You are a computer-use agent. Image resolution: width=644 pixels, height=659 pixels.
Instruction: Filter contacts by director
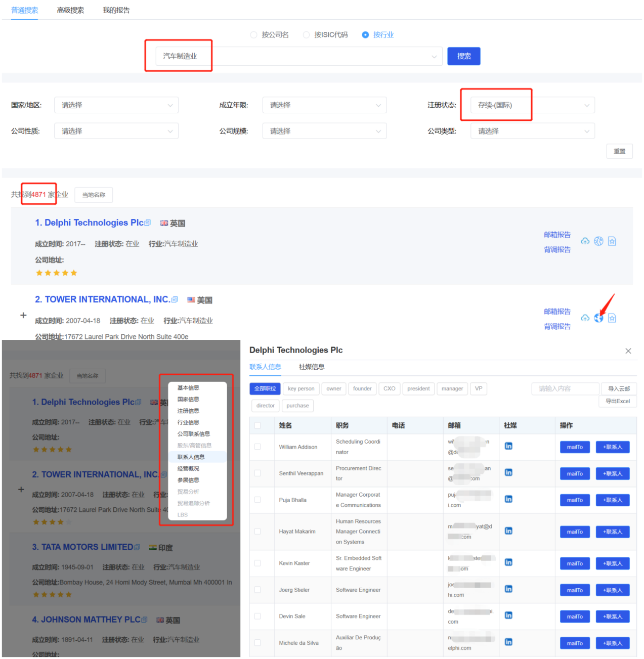click(x=266, y=406)
